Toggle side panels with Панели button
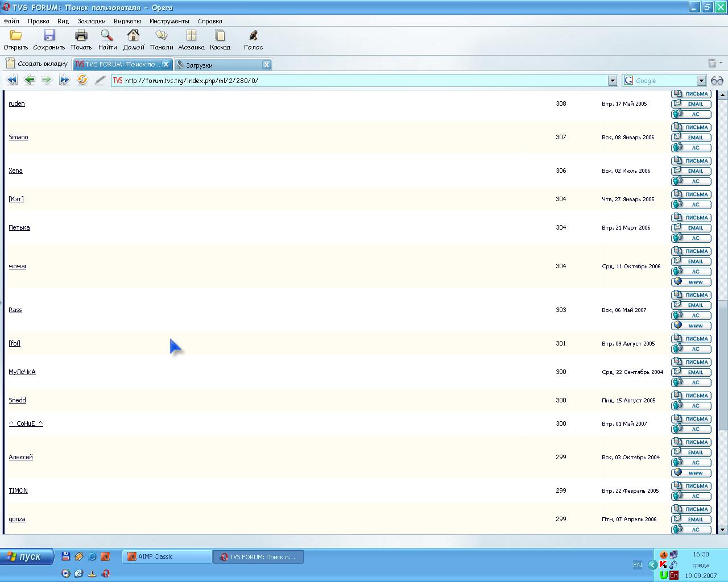 [x=162, y=36]
